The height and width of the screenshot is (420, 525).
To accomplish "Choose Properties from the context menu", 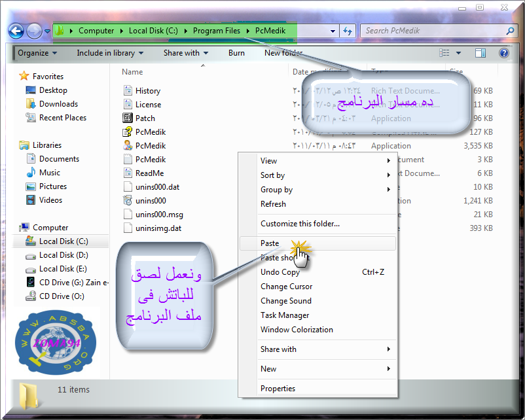I will point(317,389).
